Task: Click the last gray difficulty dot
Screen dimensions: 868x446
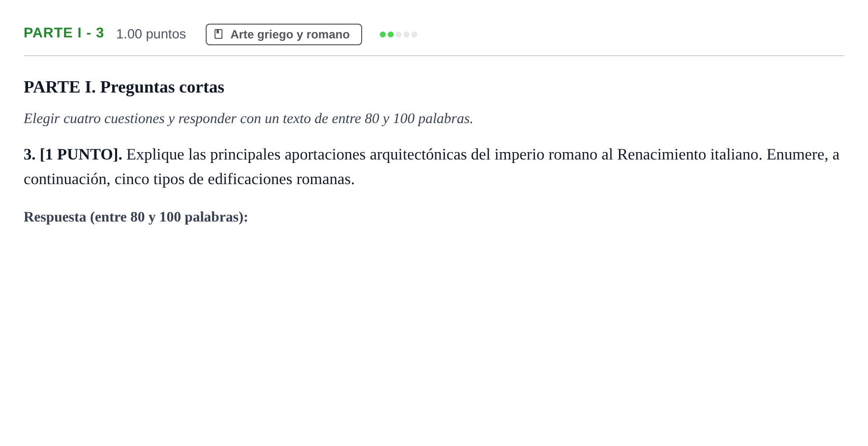Action: (x=414, y=34)
